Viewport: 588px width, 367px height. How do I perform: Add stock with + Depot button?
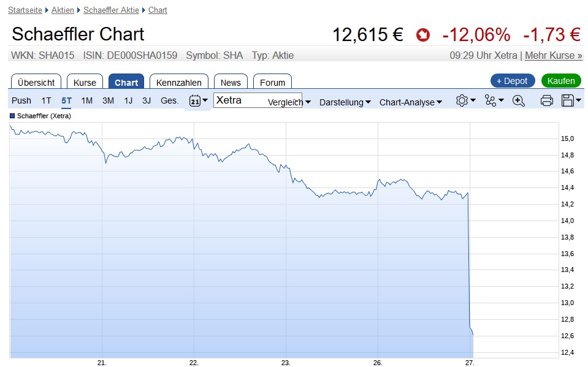point(512,81)
